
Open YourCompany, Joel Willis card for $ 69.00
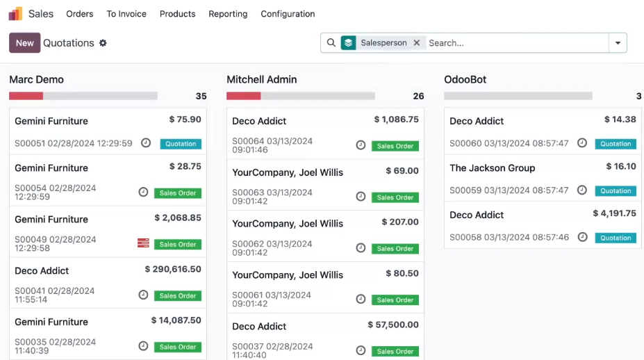tap(325, 185)
